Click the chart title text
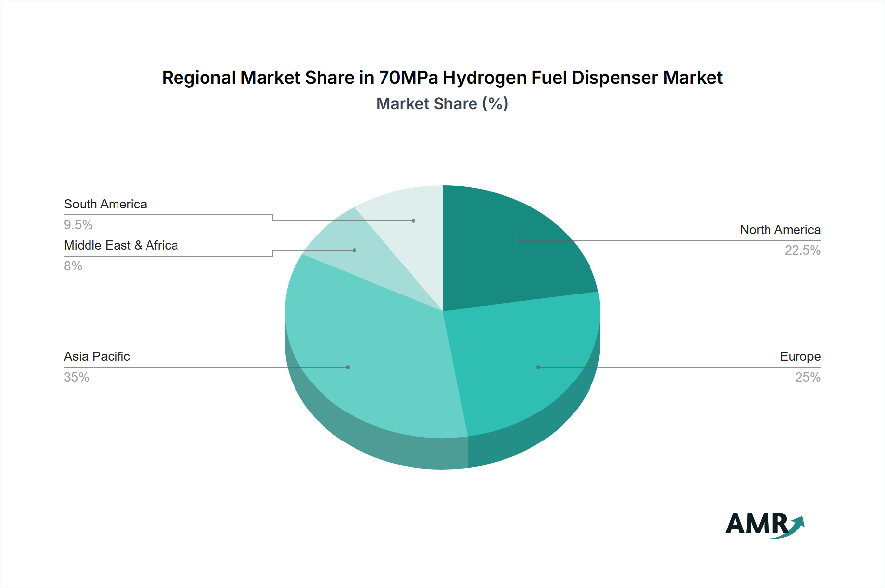 (442, 77)
